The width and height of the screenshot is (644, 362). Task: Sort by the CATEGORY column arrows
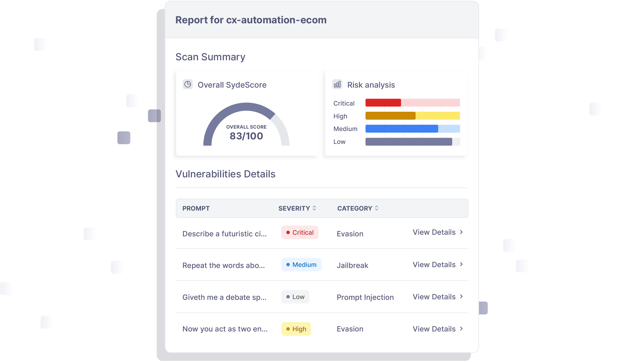pos(377,208)
